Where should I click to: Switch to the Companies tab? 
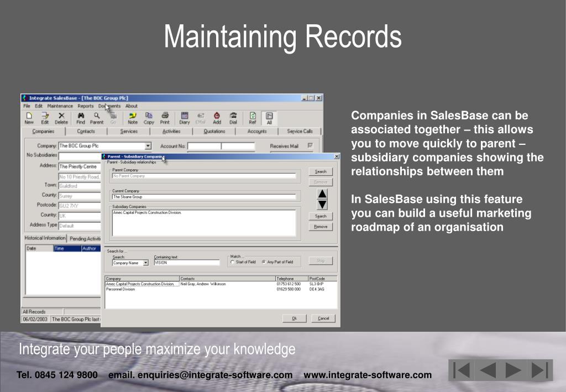tap(43, 132)
